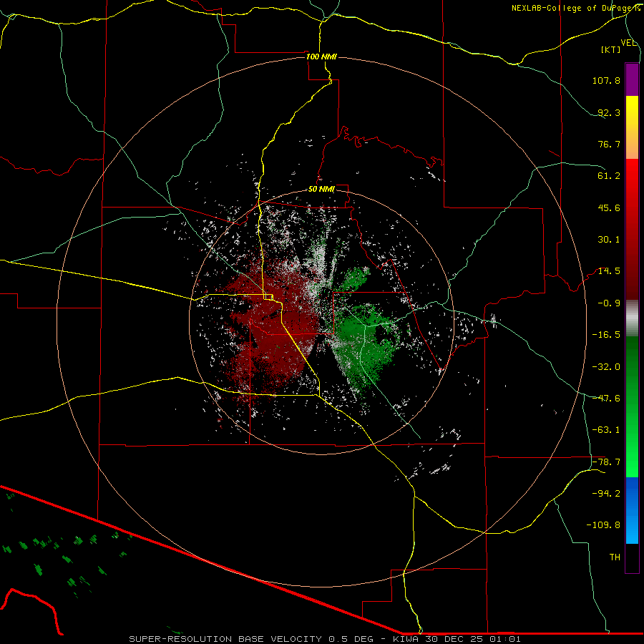Click the 100 NMI range ring label
644x644 pixels.
(321, 57)
